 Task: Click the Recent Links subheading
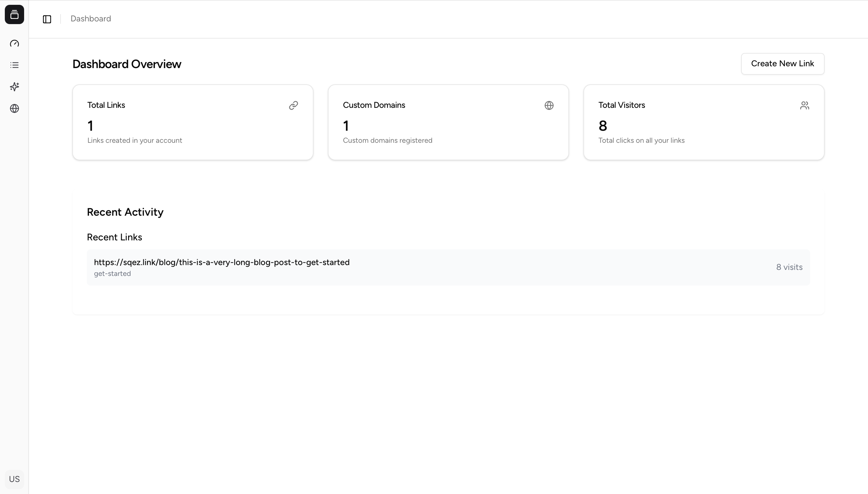click(115, 237)
